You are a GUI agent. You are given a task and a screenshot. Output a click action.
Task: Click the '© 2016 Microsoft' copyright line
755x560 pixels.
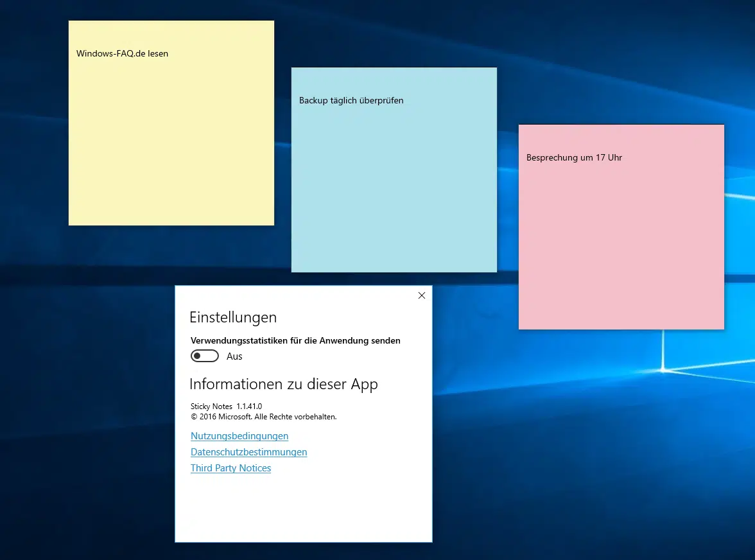pyautogui.click(x=263, y=417)
